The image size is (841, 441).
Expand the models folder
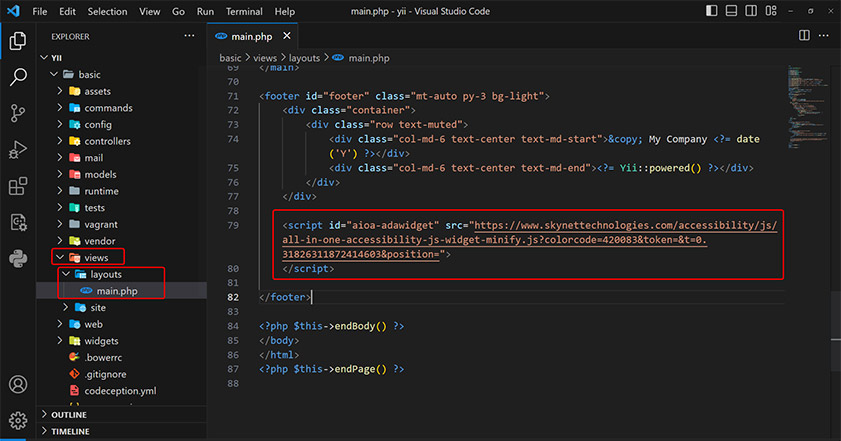(x=121, y=174)
